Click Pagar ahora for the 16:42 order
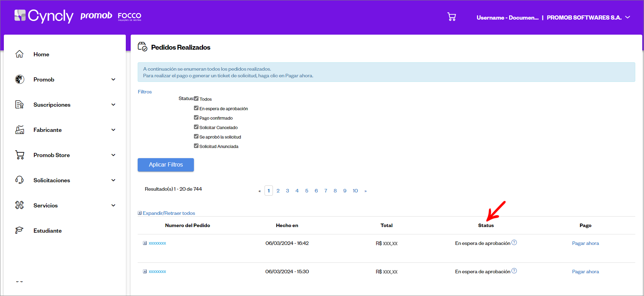 [585, 243]
